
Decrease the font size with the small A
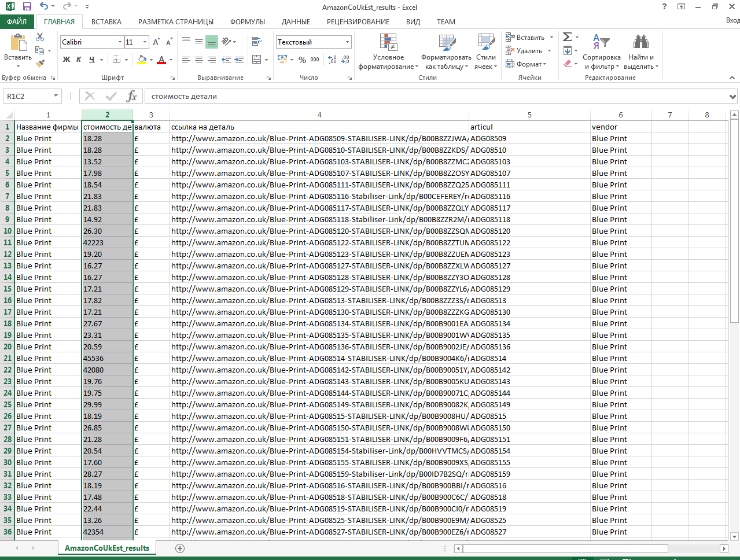(x=169, y=42)
